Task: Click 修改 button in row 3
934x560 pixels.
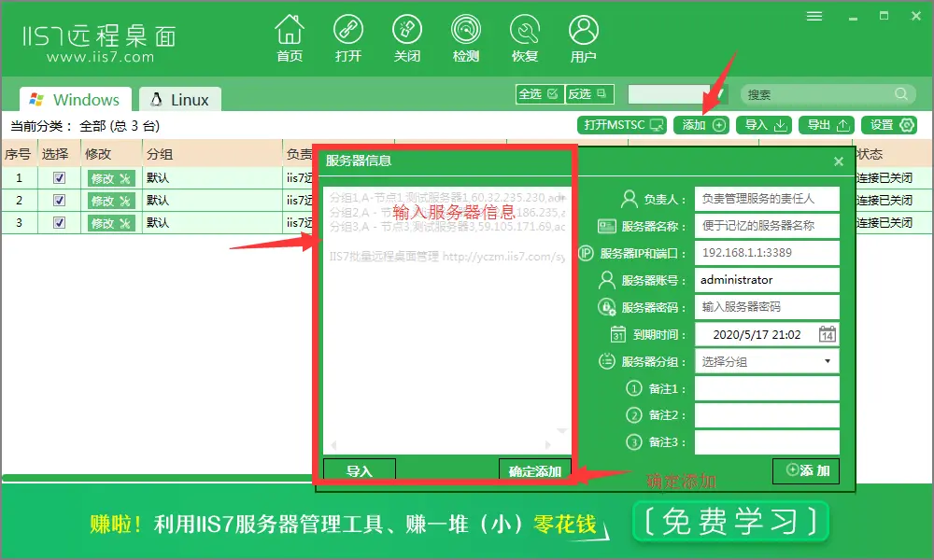Action: point(111,223)
